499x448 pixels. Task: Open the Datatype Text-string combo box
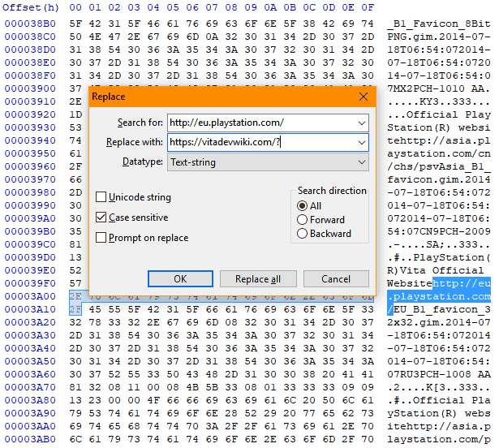[268, 162]
